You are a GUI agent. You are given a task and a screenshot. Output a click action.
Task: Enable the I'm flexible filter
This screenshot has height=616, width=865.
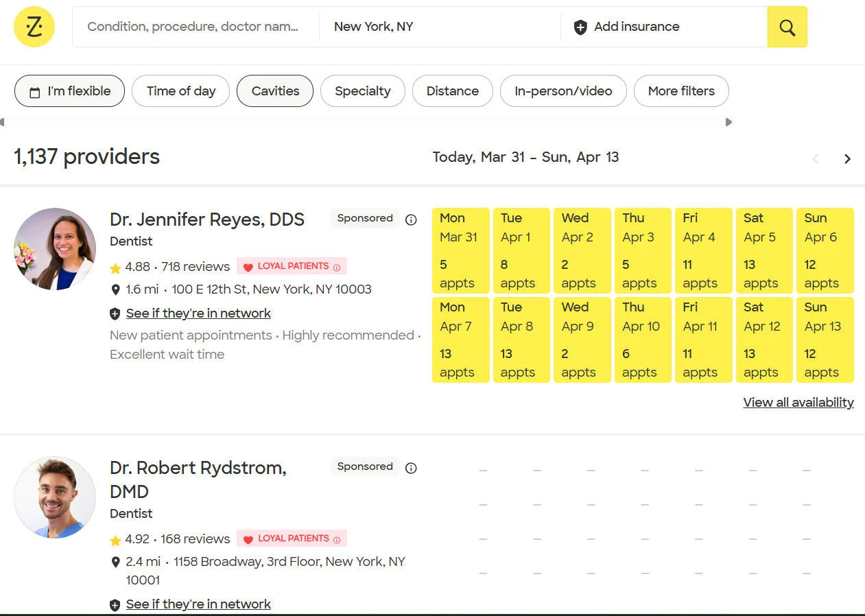69,91
